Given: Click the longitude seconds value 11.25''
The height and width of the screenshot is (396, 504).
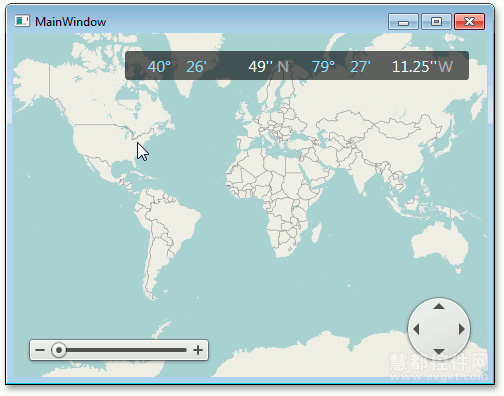Looking at the screenshot, I should (x=414, y=67).
